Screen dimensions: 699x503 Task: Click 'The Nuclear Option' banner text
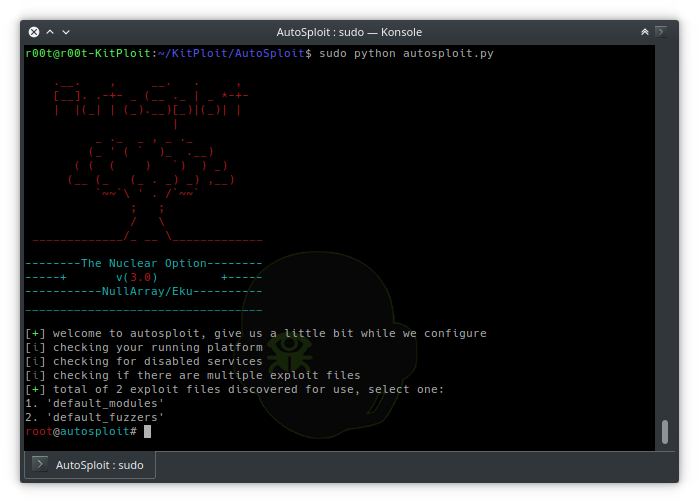point(144,263)
